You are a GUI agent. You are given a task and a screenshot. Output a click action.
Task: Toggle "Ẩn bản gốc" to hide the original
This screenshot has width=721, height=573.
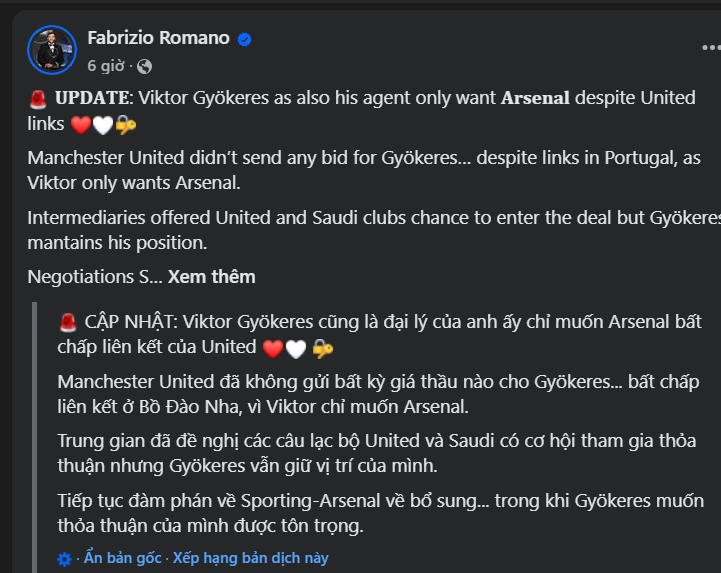click(x=123, y=558)
